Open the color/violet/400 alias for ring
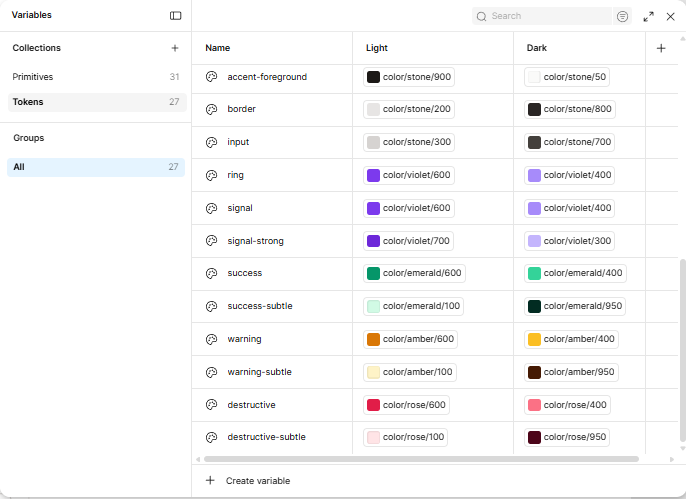Screen dimensions: 686x499 (x=569, y=175)
